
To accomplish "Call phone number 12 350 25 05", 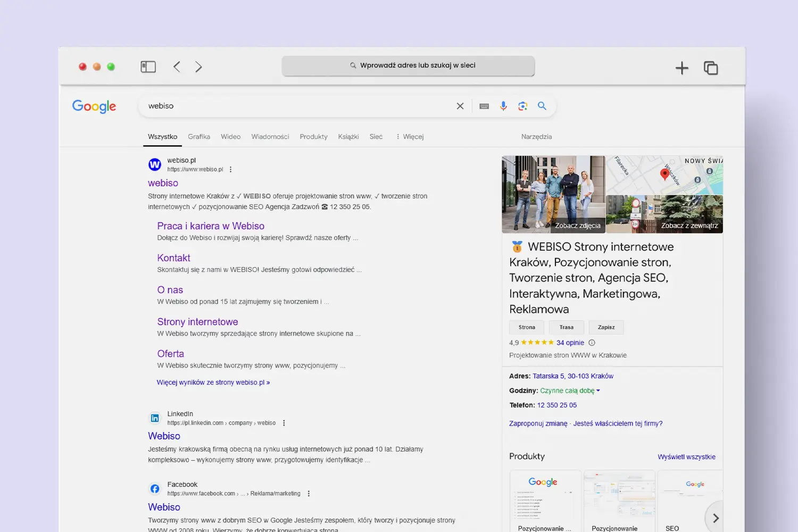I will (x=557, y=405).
